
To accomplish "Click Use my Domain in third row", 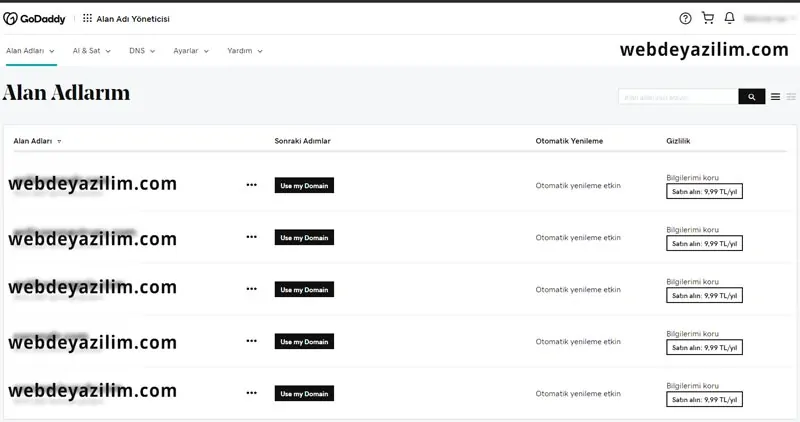I will click(x=304, y=289).
